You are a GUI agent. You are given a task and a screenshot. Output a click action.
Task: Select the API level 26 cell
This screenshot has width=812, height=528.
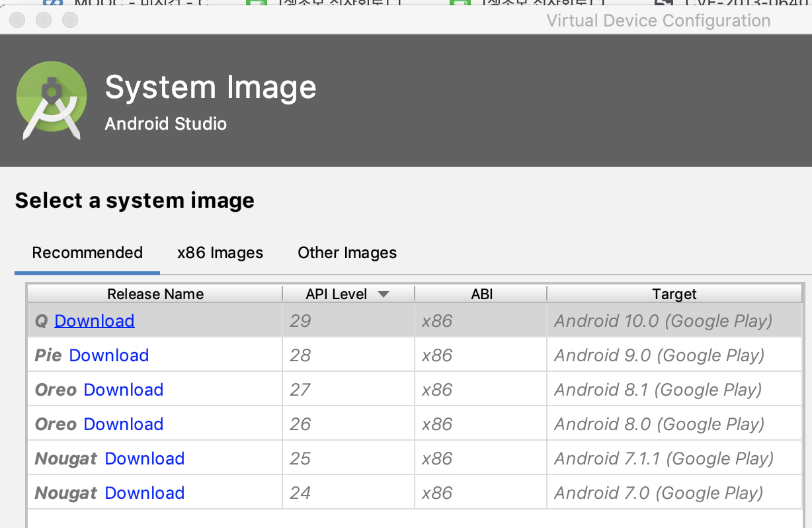coord(348,424)
